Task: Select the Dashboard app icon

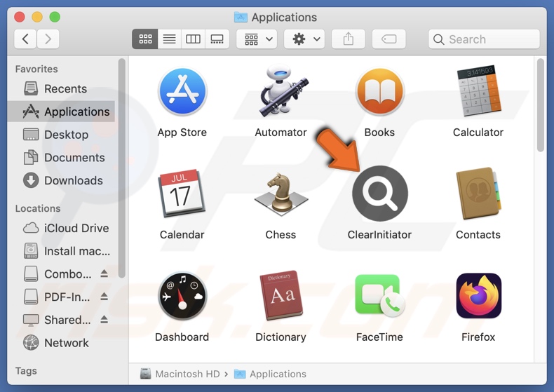Action: coord(182,296)
